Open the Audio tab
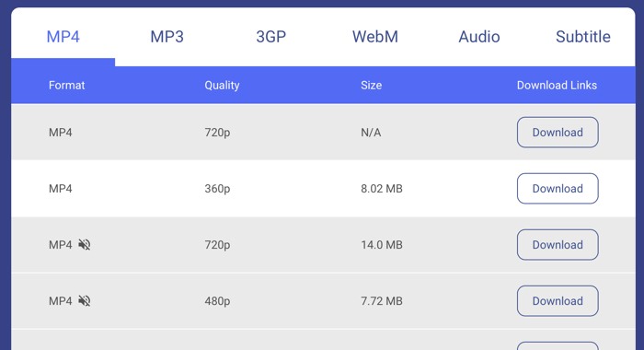This screenshot has height=350, width=644. (479, 37)
